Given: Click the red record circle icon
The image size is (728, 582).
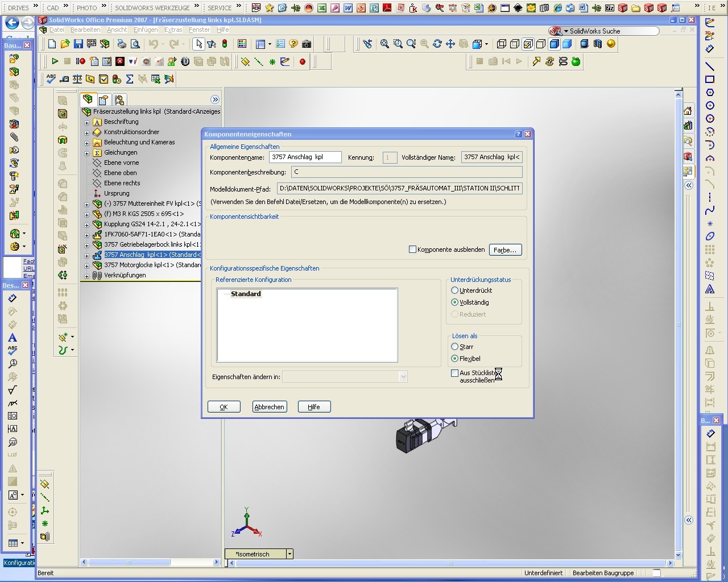Looking at the screenshot, I should click(303, 61).
